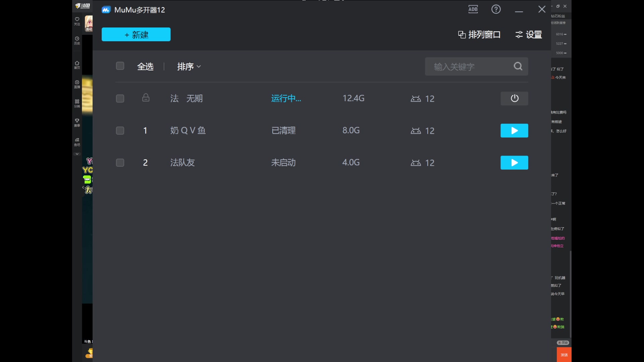Open the help question mark icon
The height and width of the screenshot is (362, 644).
[496, 9]
